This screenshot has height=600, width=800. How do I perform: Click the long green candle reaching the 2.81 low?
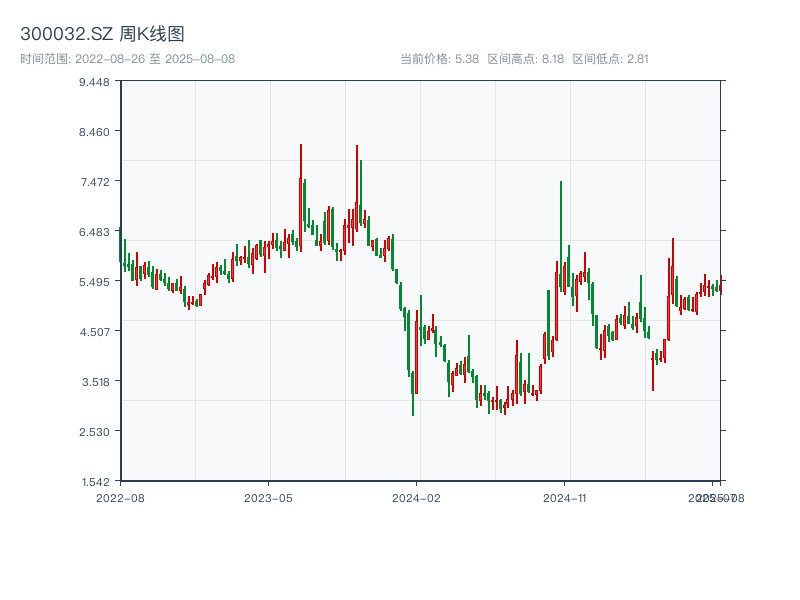tap(413, 394)
